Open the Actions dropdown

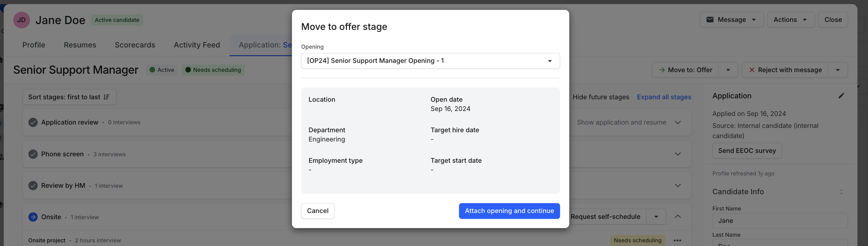point(791,19)
